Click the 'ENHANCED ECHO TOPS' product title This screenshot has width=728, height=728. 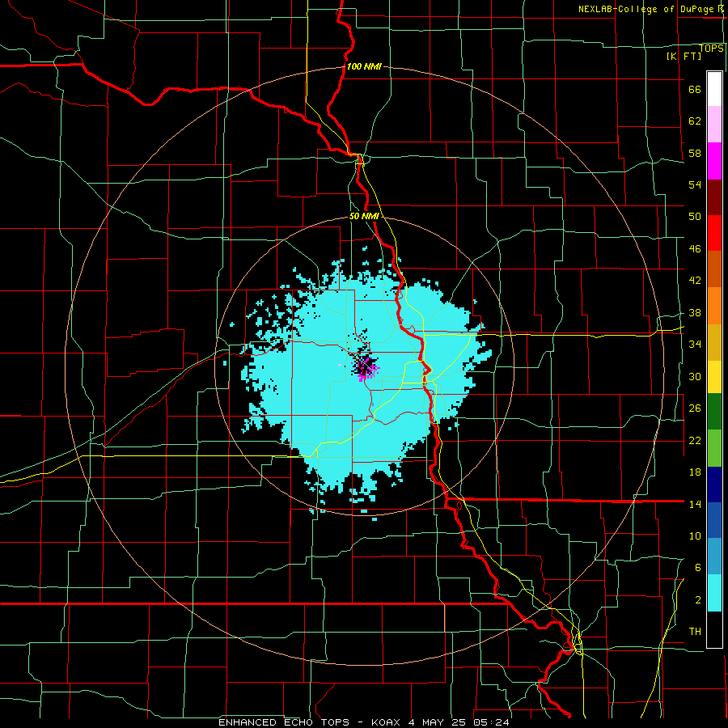coord(284,722)
